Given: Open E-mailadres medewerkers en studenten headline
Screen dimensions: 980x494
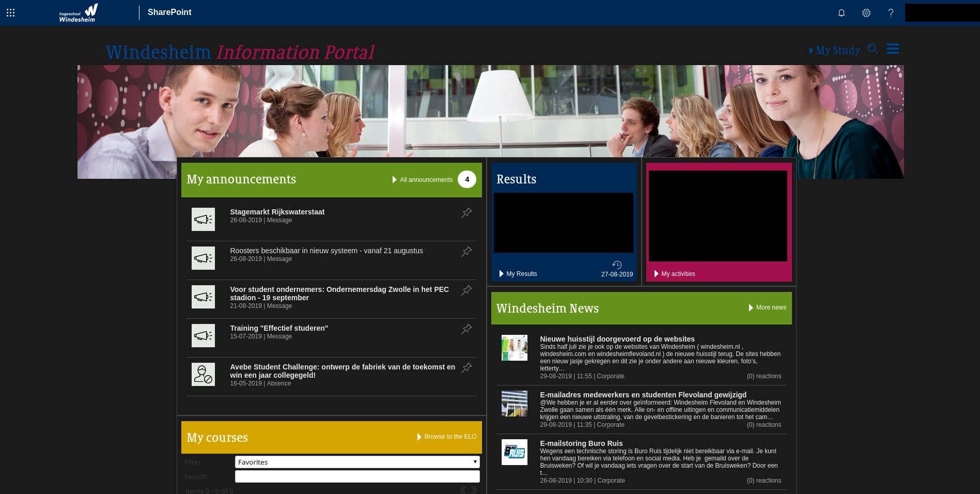Looking at the screenshot, I should pyautogui.click(x=643, y=395).
